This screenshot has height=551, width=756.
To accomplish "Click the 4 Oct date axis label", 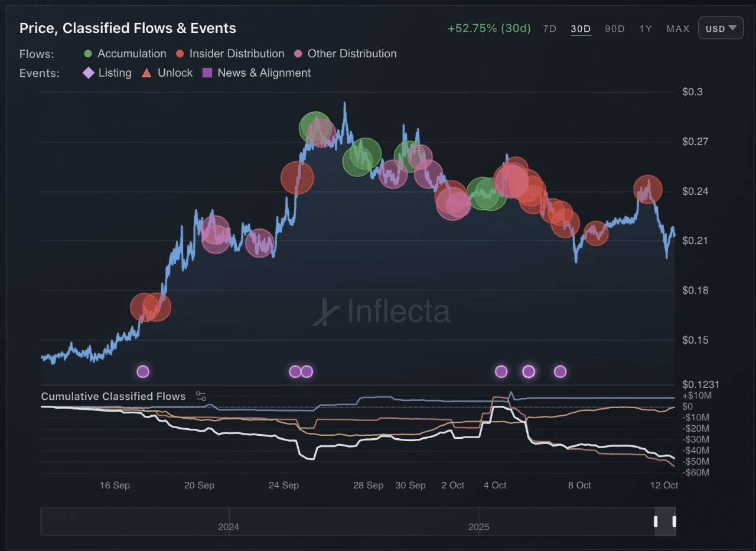I will pos(495,485).
